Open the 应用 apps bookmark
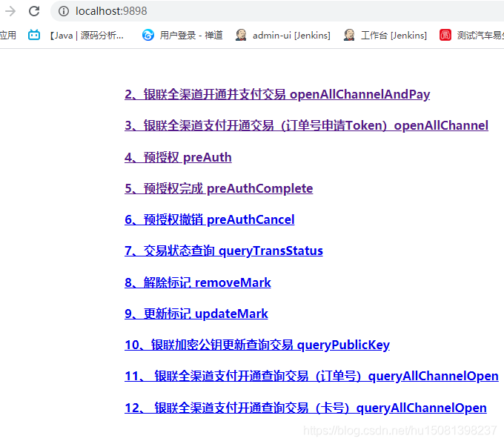The height and width of the screenshot is (444, 504). (x=7, y=35)
